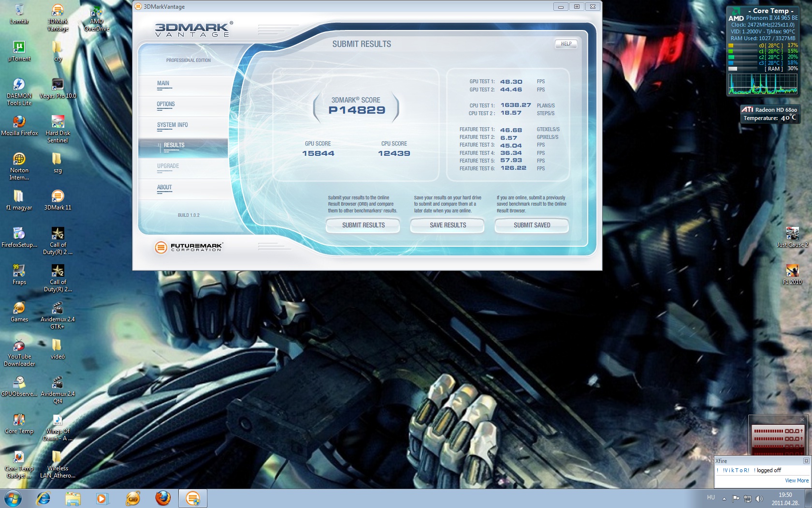This screenshot has width=812, height=508.
Task: Click the ATI Radeon temperature gadget
Action: [x=769, y=114]
